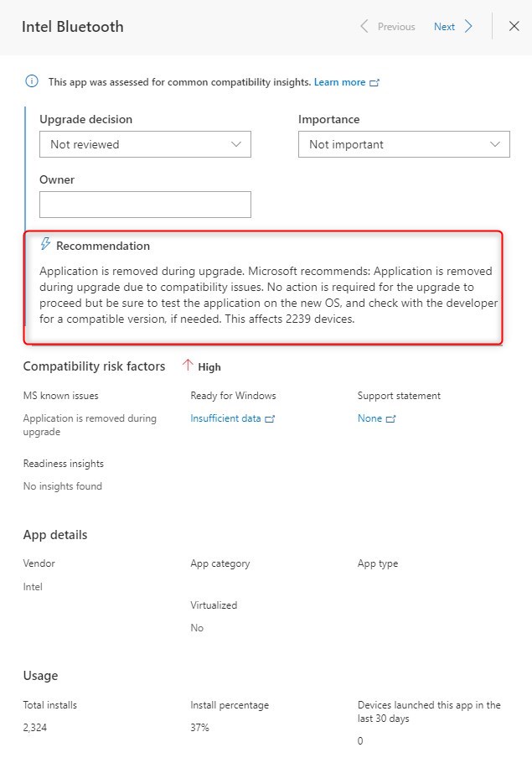Screen dimensions: 532x763
Task: Click the Learn more external link icon
Action: coord(374,83)
